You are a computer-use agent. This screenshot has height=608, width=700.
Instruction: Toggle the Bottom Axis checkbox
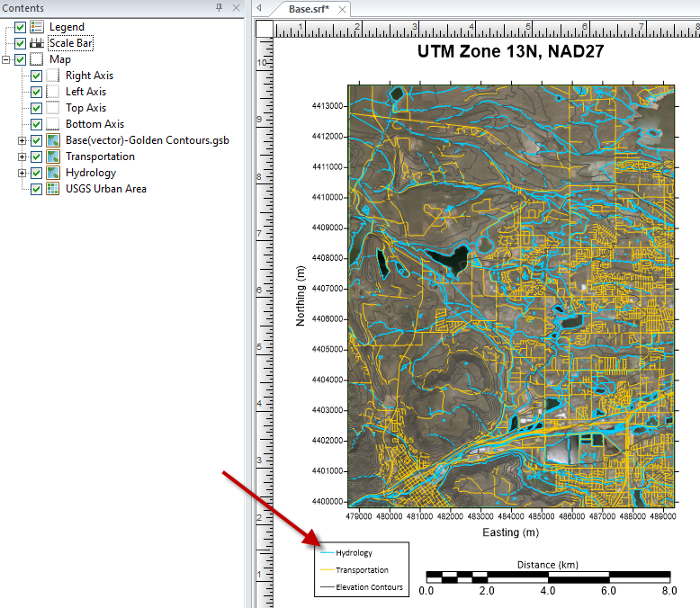click(37, 124)
